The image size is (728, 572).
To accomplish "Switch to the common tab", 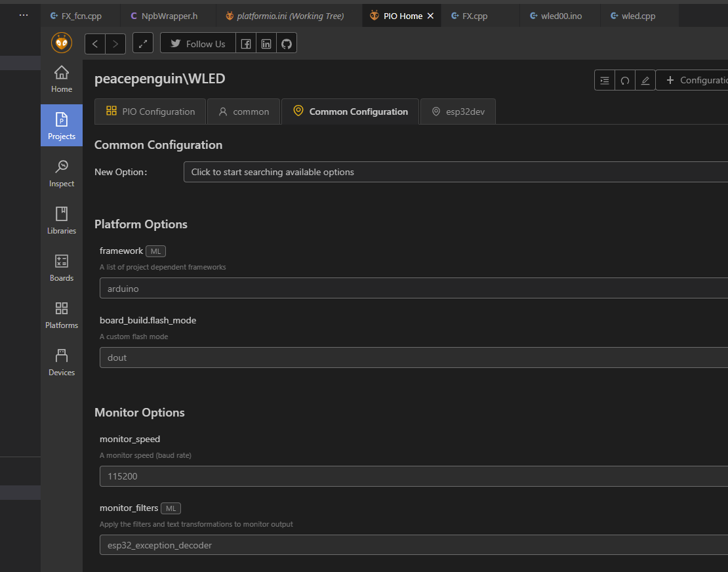I will [243, 112].
